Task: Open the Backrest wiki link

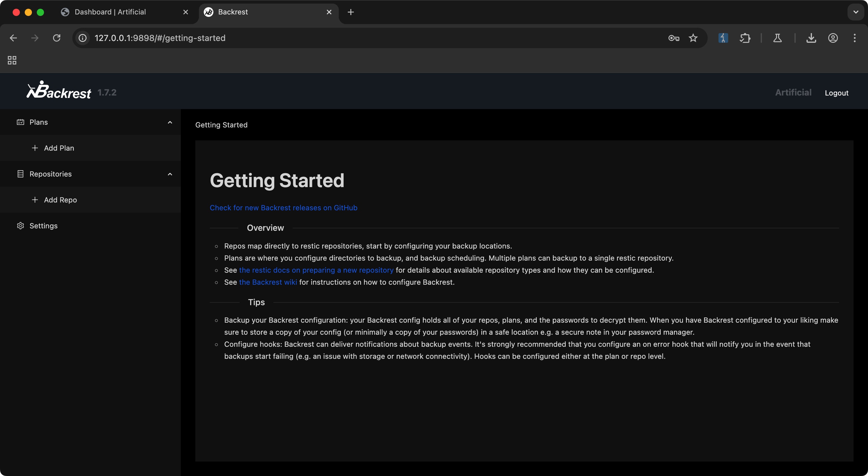Action: 268,282
